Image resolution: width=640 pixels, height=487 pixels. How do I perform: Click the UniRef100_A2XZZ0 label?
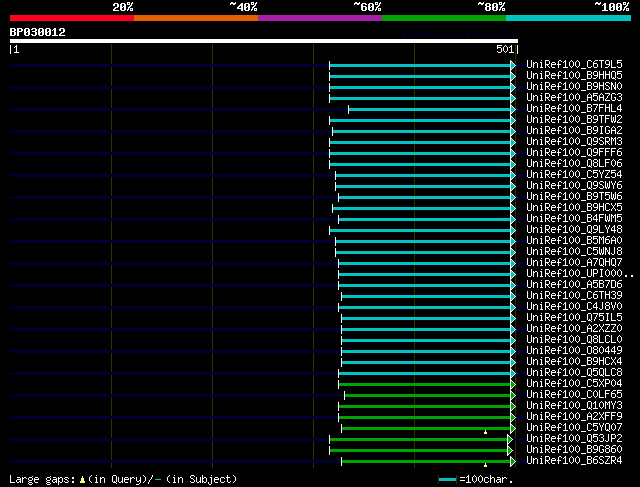click(x=574, y=329)
